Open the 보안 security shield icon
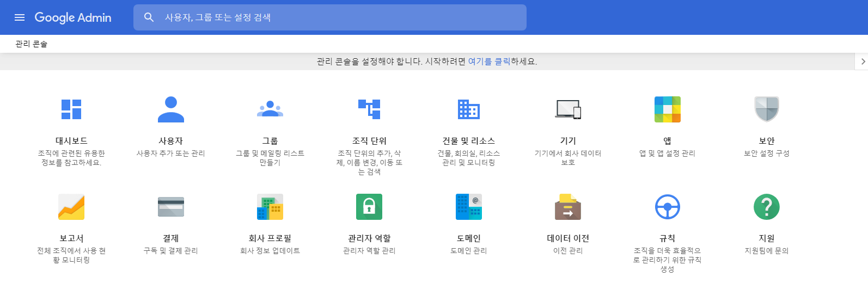The height and width of the screenshot is (308, 868). coord(767,109)
